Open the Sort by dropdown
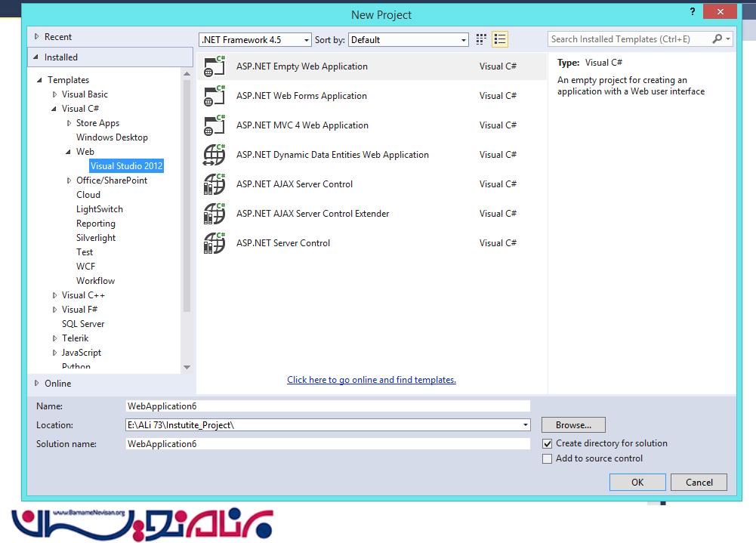 (409, 40)
